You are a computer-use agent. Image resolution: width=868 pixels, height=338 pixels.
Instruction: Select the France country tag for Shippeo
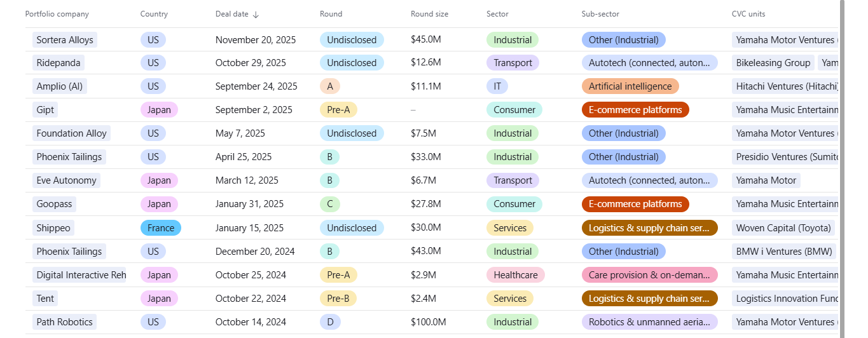[x=160, y=228]
